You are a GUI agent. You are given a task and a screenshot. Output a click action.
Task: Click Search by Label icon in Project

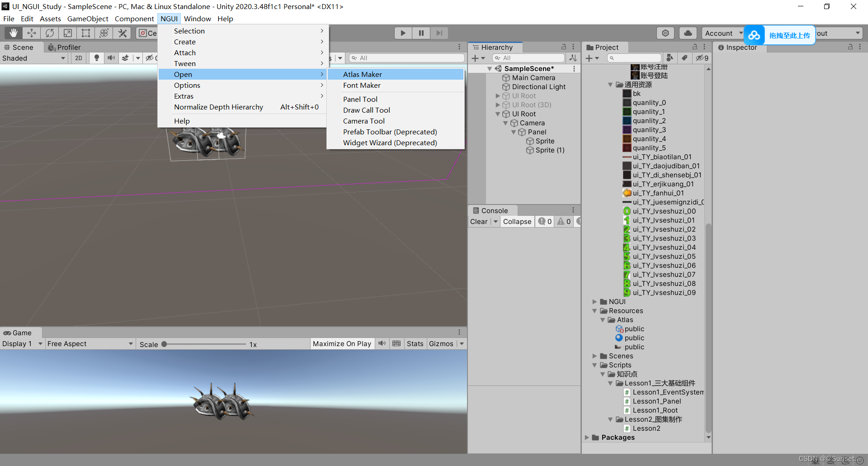pos(684,58)
